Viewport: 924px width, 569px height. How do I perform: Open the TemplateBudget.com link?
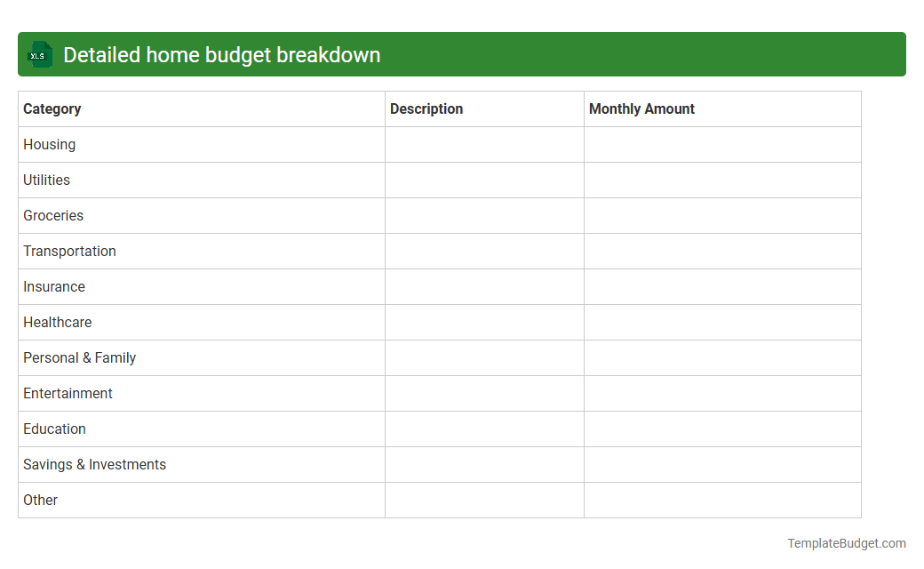click(x=847, y=542)
